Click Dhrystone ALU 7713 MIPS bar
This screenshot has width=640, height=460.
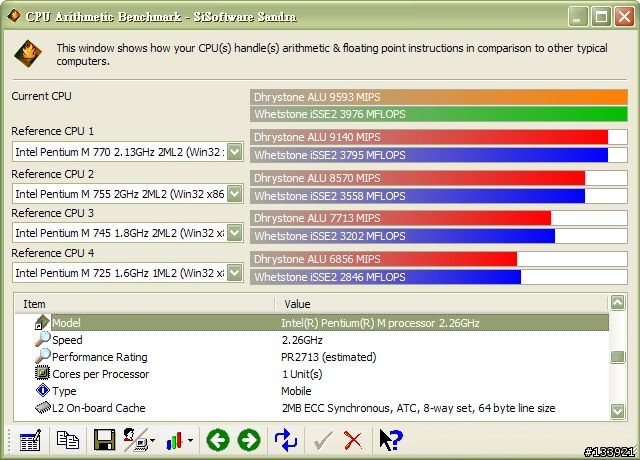pos(439,218)
